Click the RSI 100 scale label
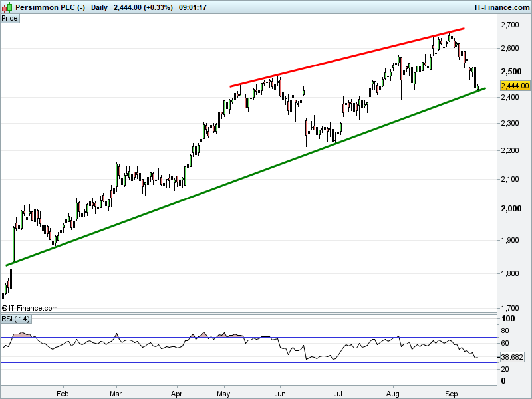This screenshot has height=399, width=532. [x=508, y=319]
